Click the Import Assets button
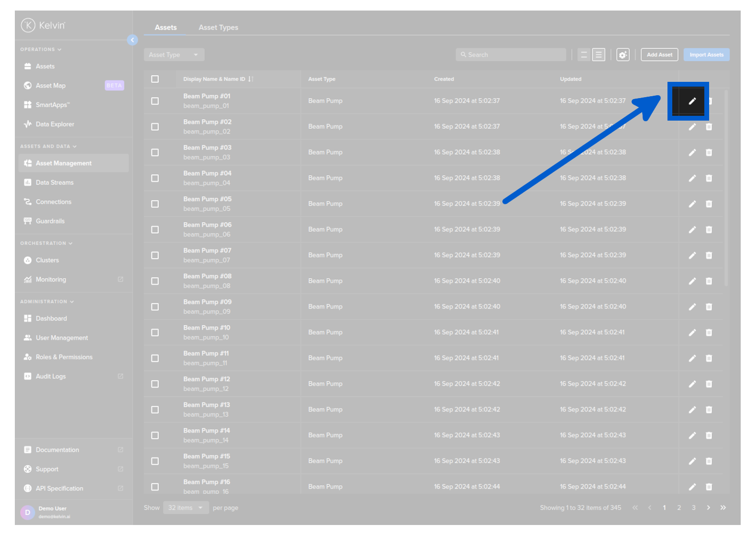The image size is (756, 536). point(706,55)
